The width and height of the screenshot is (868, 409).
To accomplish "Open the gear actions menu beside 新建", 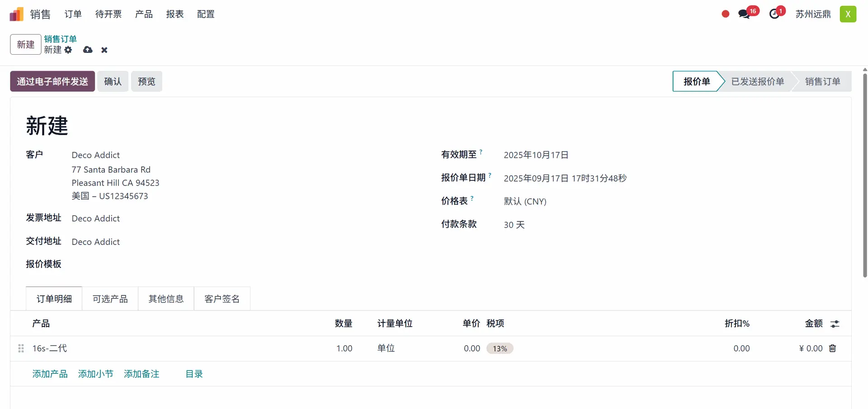I will 68,50.
